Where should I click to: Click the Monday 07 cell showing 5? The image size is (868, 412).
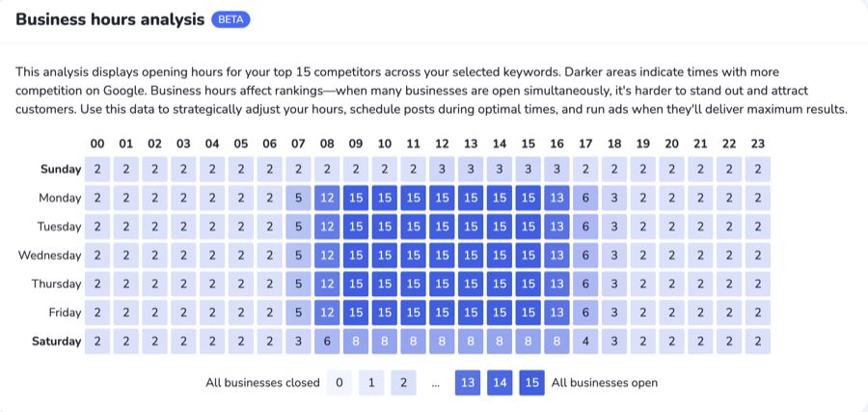pos(298,198)
